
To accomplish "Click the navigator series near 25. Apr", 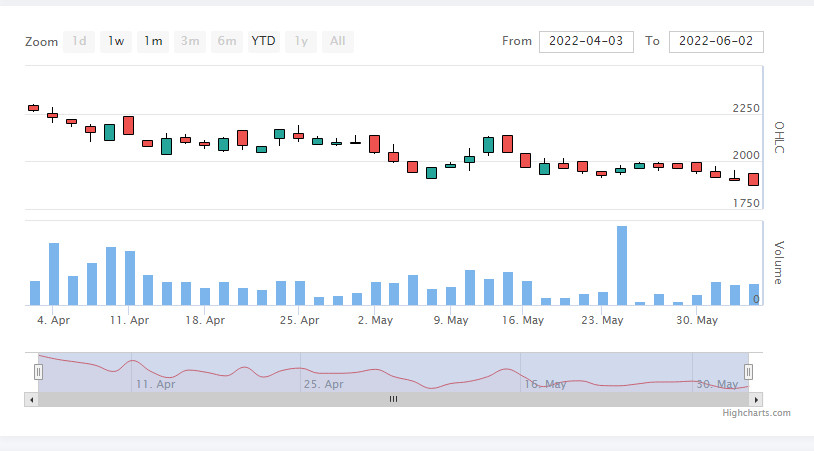I will 300,369.
